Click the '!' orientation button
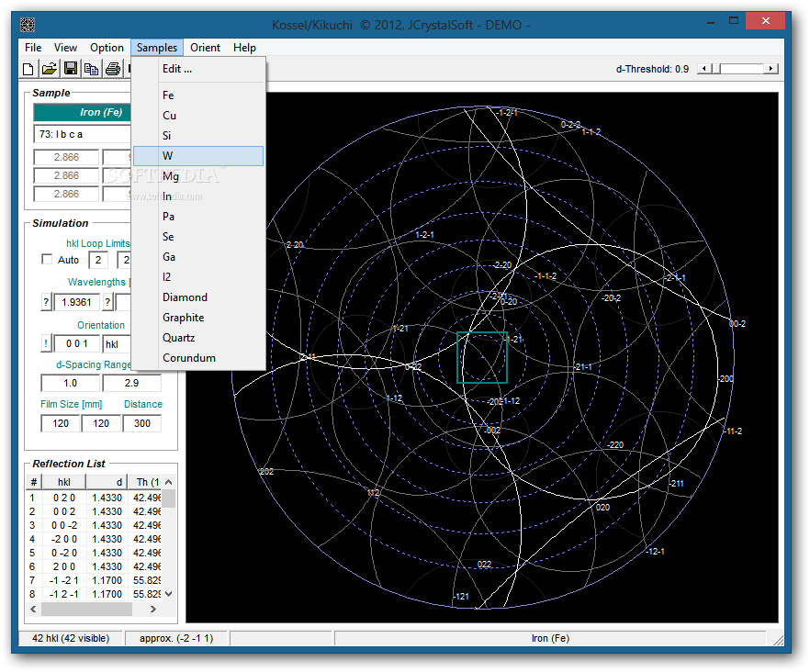 [46, 343]
